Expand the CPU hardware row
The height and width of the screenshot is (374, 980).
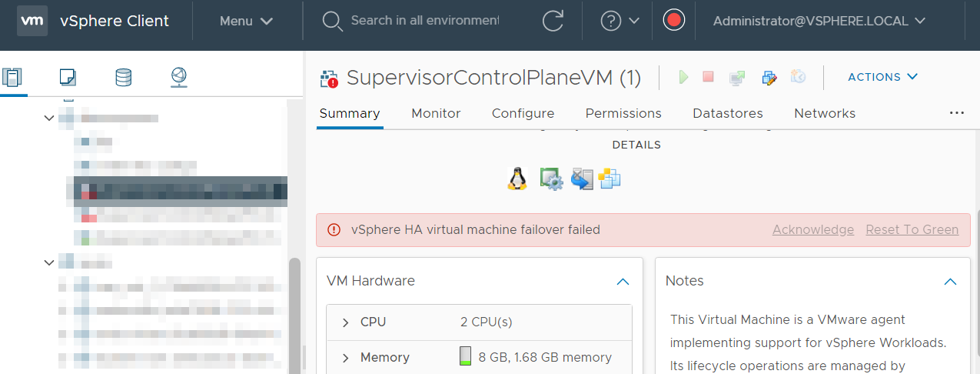[x=346, y=322]
